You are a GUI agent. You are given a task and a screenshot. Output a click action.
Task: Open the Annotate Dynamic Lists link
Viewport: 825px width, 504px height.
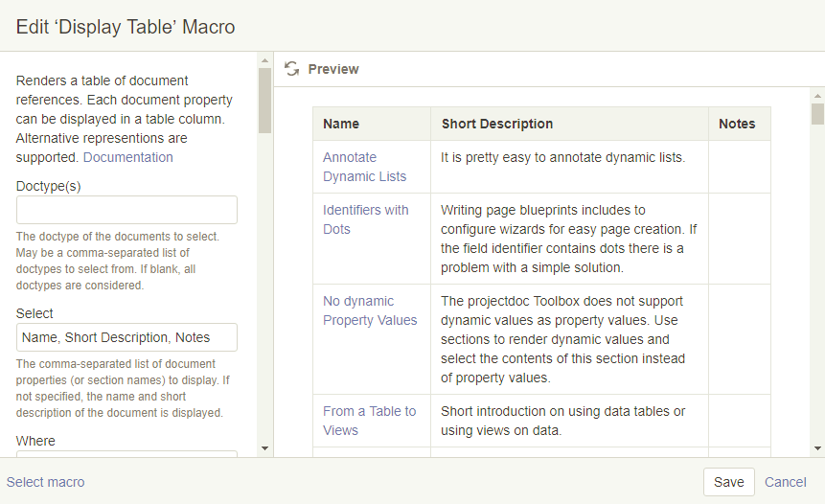tap(364, 167)
